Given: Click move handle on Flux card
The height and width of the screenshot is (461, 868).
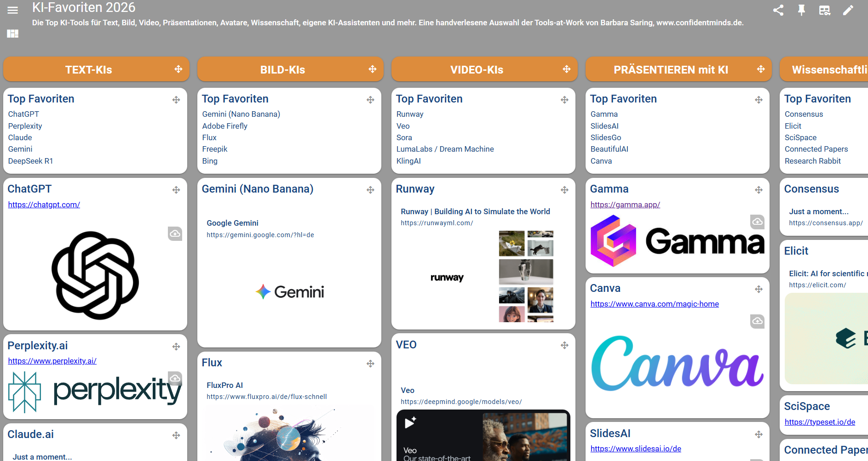Looking at the screenshot, I should click(x=370, y=364).
